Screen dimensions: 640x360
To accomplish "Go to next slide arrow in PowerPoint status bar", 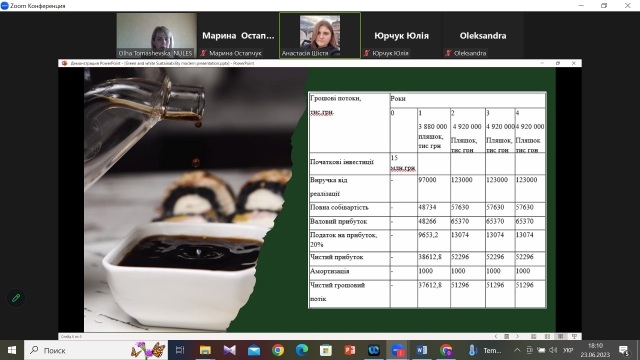I will tap(518, 336).
